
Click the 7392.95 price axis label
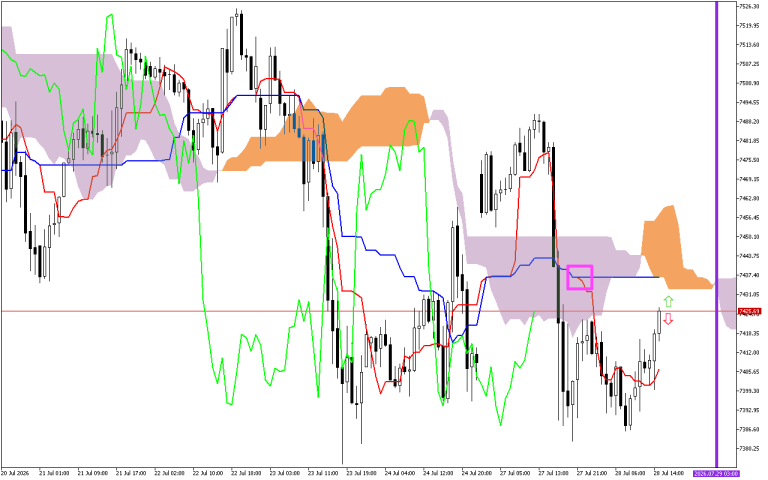click(x=749, y=410)
